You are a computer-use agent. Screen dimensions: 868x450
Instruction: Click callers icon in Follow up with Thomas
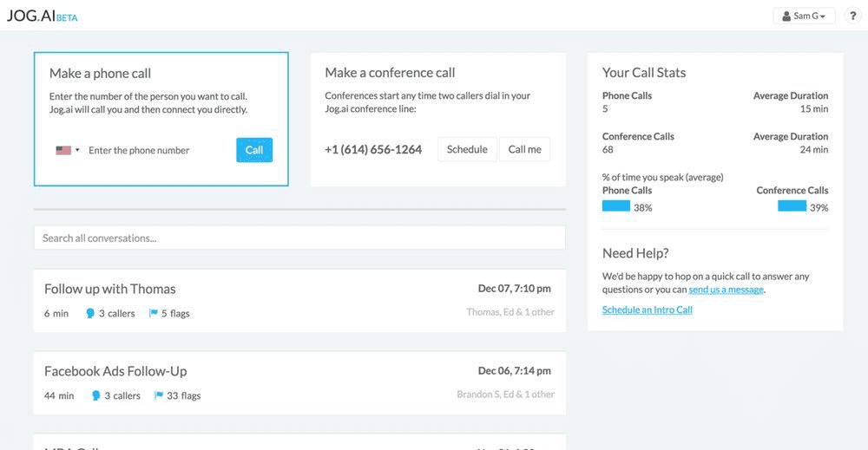(x=90, y=314)
